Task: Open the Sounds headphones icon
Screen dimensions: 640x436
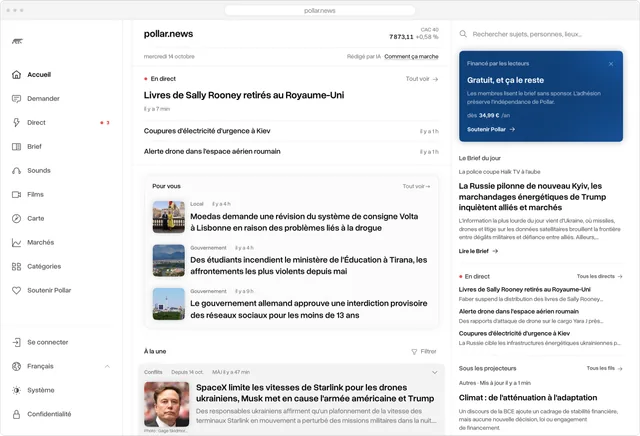Action: pyautogui.click(x=16, y=171)
